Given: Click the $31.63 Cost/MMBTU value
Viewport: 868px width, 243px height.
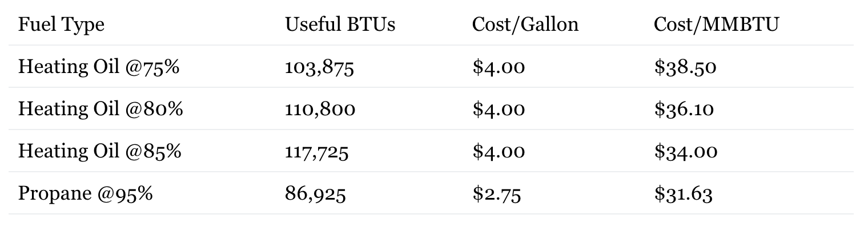Looking at the screenshot, I should tap(683, 194).
